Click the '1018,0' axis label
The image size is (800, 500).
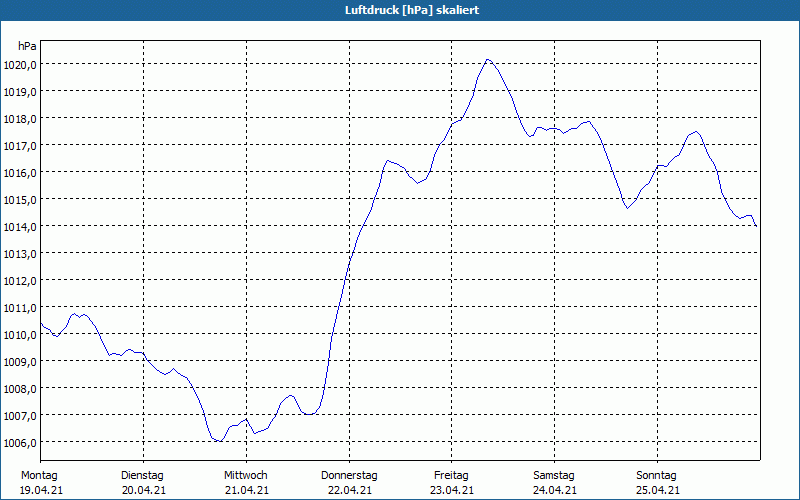tap(20, 119)
